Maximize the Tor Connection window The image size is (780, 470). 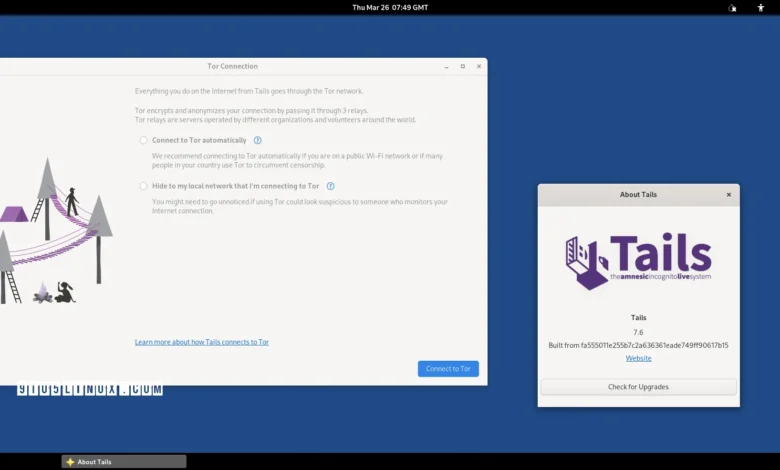[x=463, y=66]
